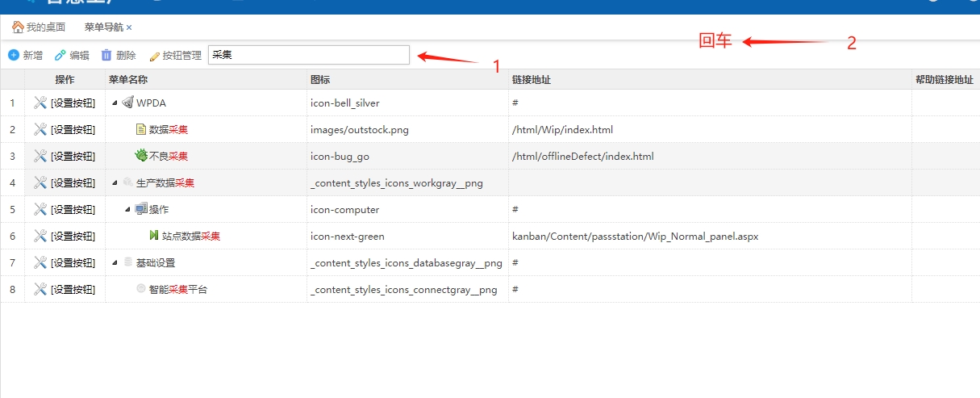Image resolution: width=980 pixels, height=398 pixels.
Task: Select the 智能采集平台 menu item
Action: click(x=177, y=289)
